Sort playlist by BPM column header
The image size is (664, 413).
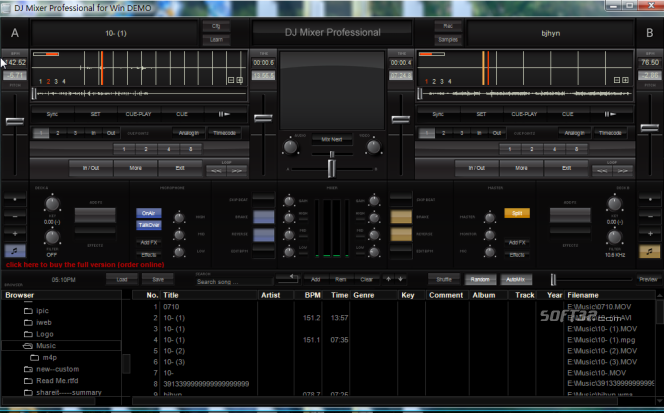[313, 295]
